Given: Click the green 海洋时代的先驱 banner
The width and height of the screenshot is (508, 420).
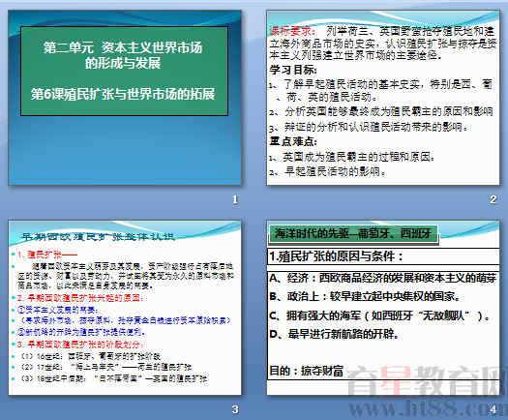Looking at the screenshot, I should [353, 233].
